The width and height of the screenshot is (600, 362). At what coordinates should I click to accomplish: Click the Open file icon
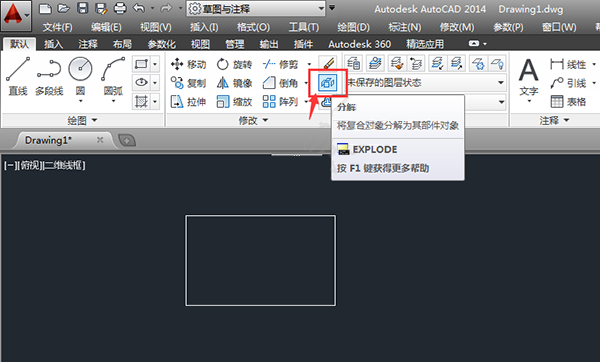click(64, 8)
